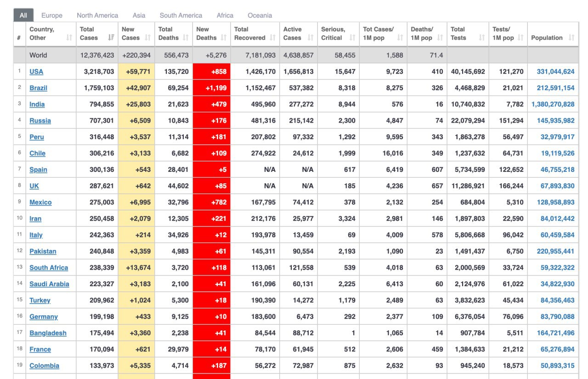Click Brazil population 212,591,154 link
The width and height of the screenshot is (588, 379).
[555, 88]
